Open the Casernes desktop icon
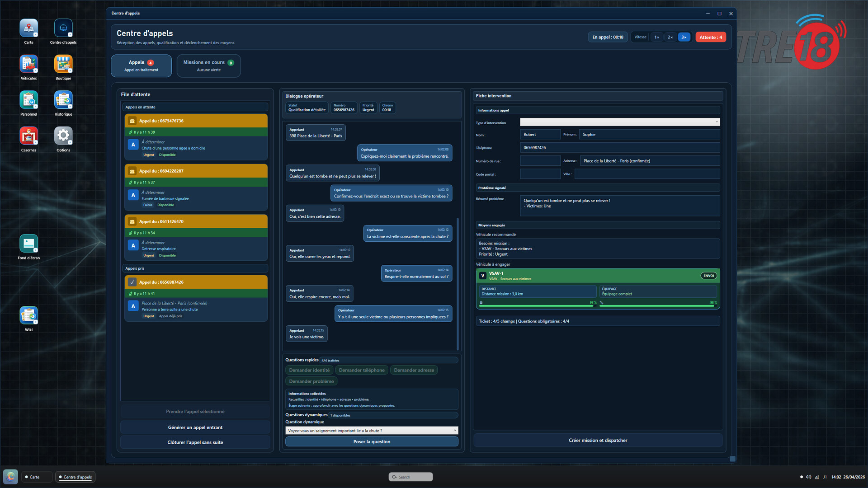This screenshot has width=868, height=488. pos(28,136)
